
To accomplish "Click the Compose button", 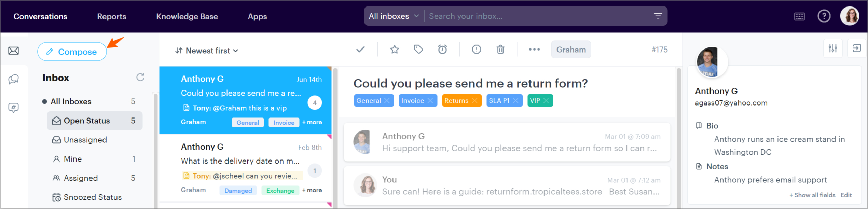I will (72, 52).
